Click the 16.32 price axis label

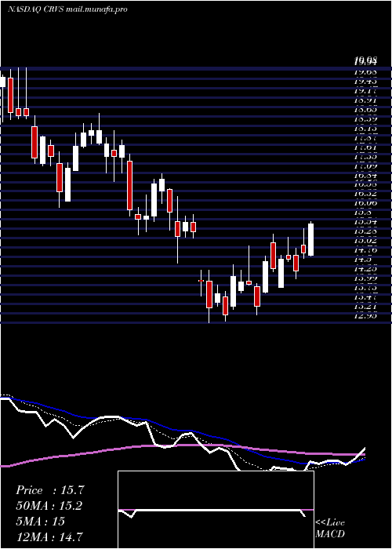coord(365,194)
